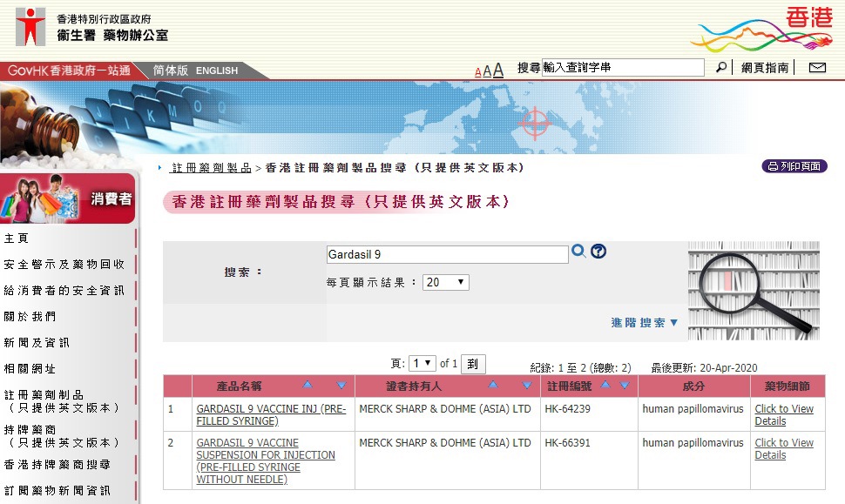The image size is (845, 504).
Task: Open 持牌藥商 sidebar item
Action: tap(61, 435)
